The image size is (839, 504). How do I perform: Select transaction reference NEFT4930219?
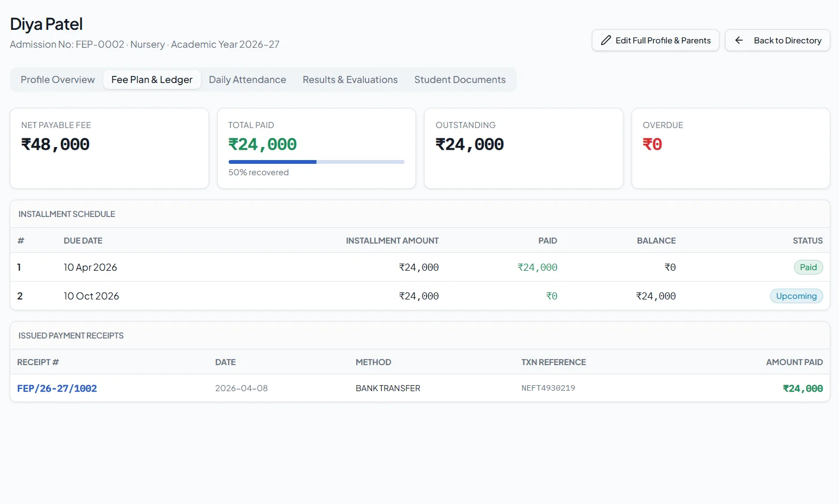click(x=548, y=388)
